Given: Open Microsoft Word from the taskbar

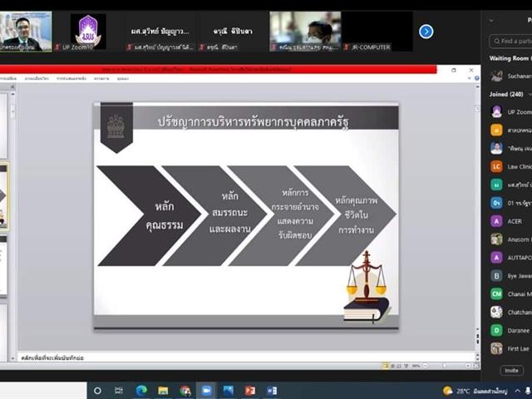Looking at the screenshot, I should coord(272,391).
